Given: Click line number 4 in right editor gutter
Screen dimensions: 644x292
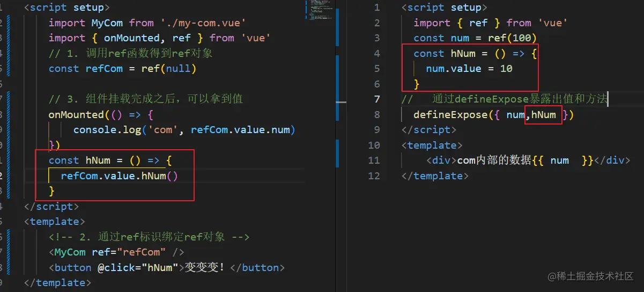Looking at the screenshot, I should click(x=376, y=53).
